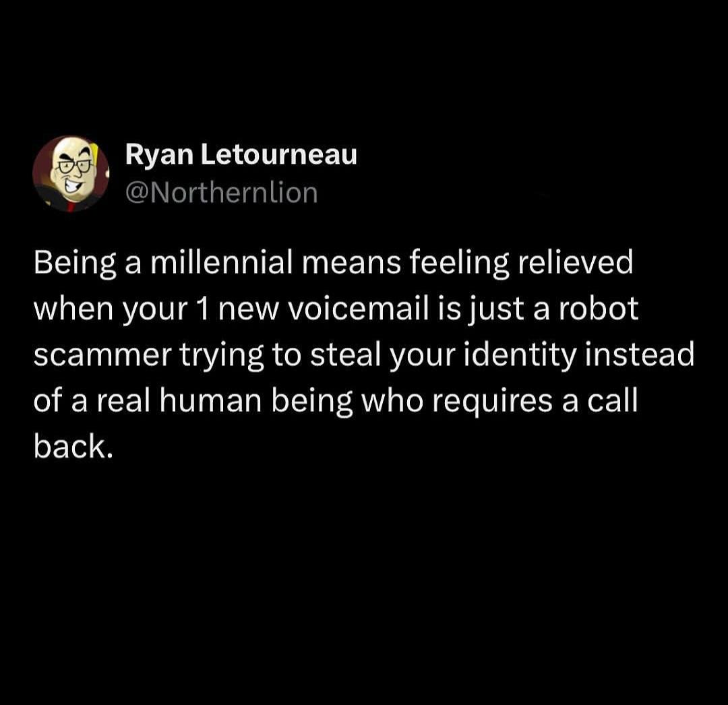728x705 pixels.
Task: Click the glasses on the avatar face
Action: [75, 164]
